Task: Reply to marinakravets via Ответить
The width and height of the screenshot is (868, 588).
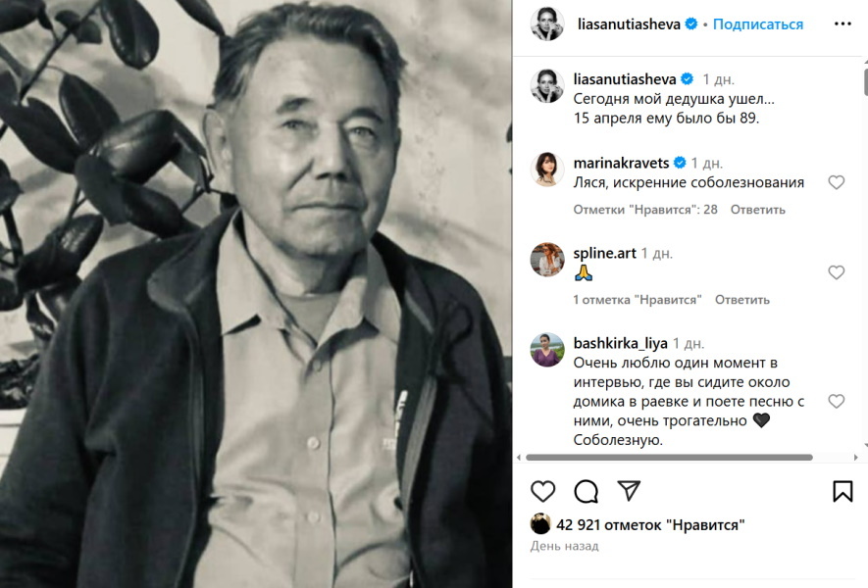Action: click(758, 210)
